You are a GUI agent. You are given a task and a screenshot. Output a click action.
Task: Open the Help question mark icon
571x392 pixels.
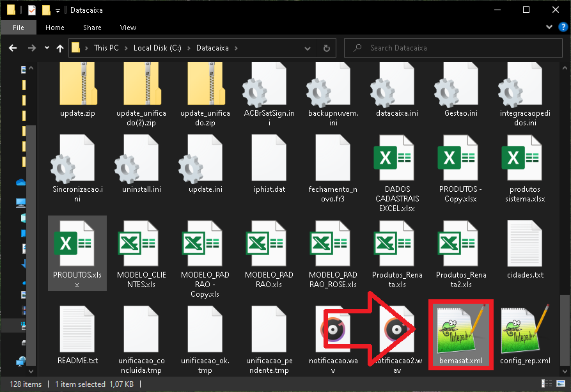pyautogui.click(x=562, y=27)
